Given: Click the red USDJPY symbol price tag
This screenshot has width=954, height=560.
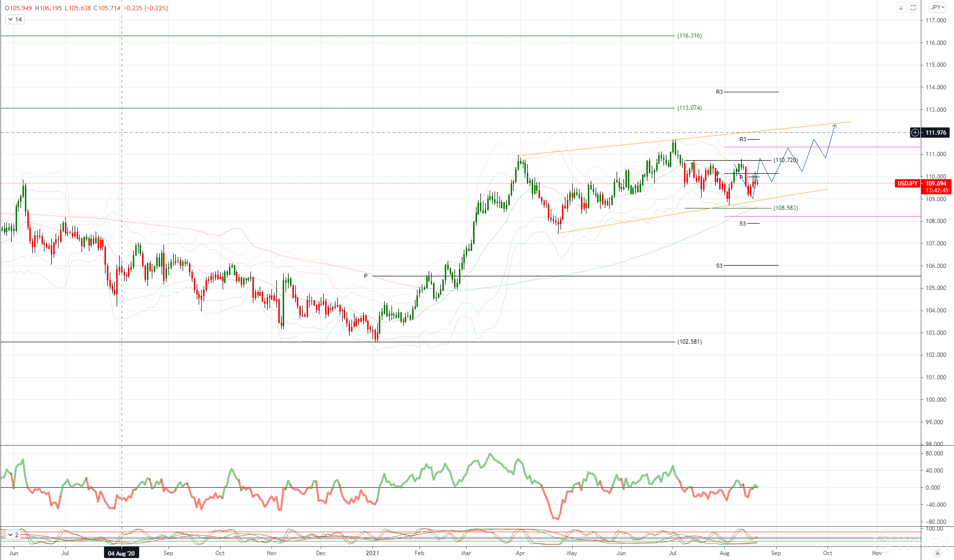Looking at the screenshot, I should pyautogui.click(x=907, y=184).
